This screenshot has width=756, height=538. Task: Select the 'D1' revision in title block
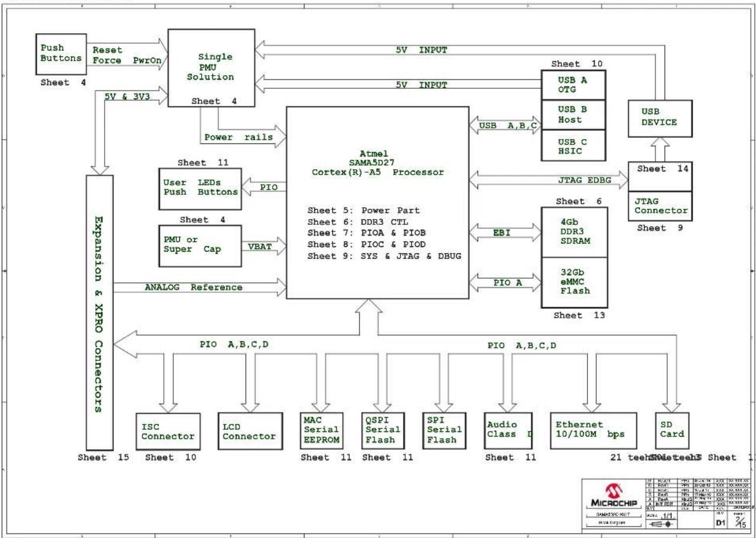coord(721,523)
